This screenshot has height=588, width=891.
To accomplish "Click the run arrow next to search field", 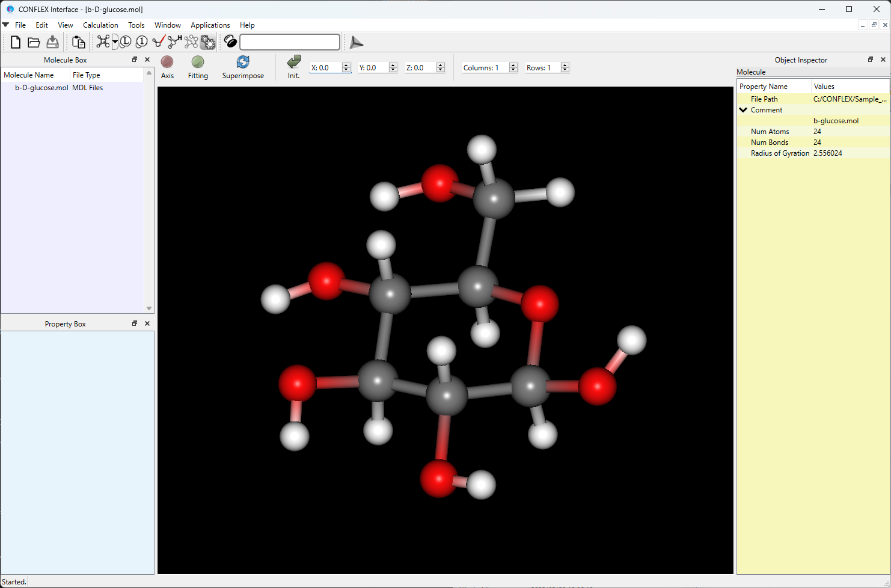I will click(356, 42).
